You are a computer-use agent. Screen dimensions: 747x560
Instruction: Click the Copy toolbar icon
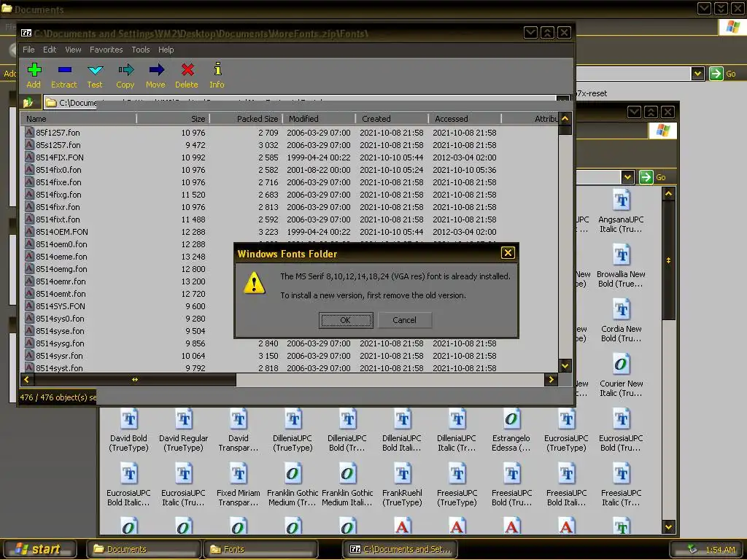(125, 75)
